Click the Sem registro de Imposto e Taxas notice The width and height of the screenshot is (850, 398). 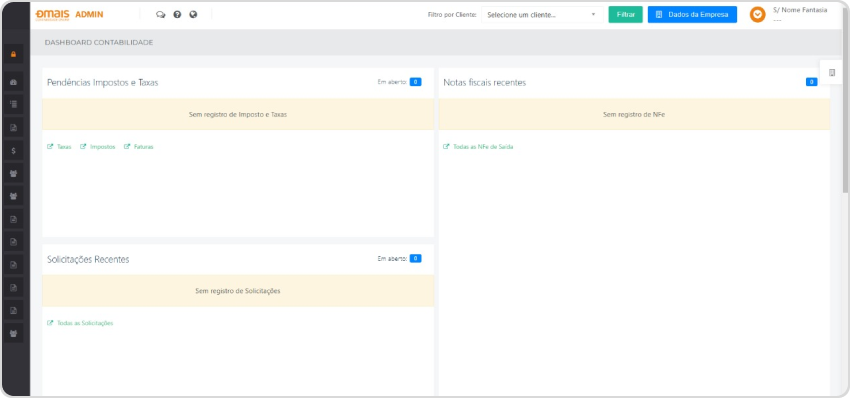[238, 115]
